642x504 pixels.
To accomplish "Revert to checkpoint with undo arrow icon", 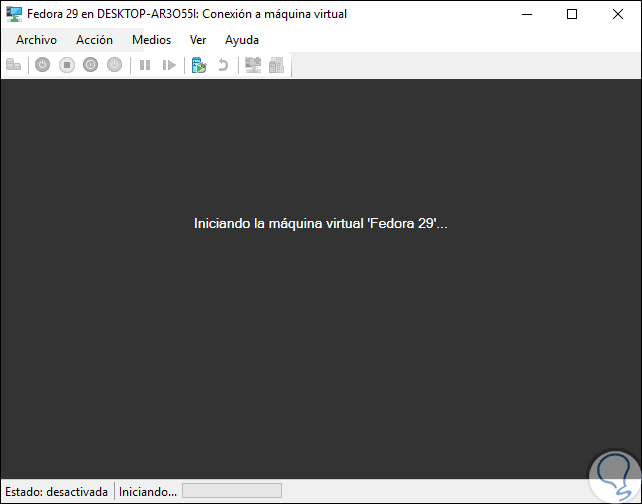I will pyautogui.click(x=223, y=65).
